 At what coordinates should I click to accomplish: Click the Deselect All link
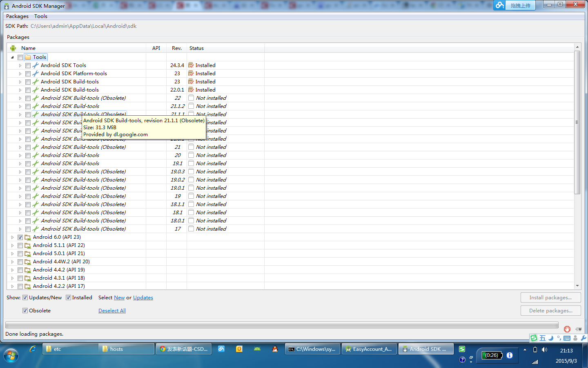[112, 311]
